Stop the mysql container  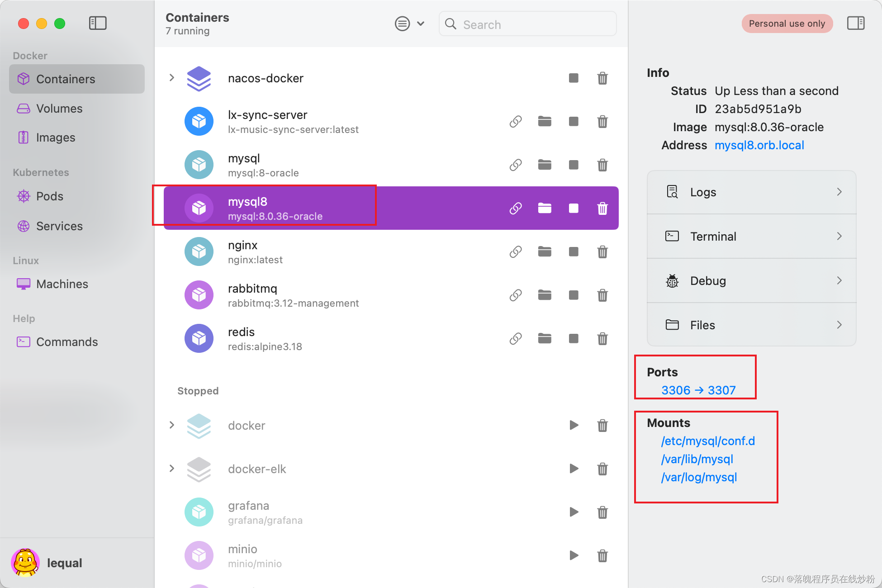[574, 165]
